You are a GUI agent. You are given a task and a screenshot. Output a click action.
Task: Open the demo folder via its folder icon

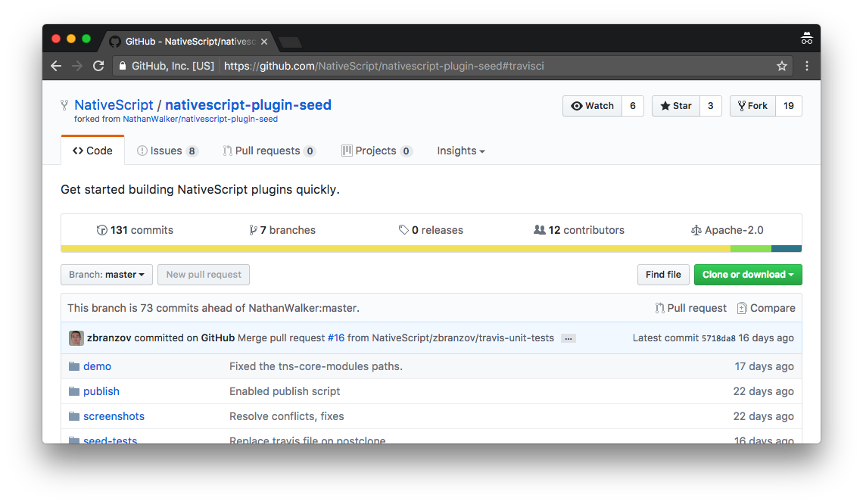74,366
